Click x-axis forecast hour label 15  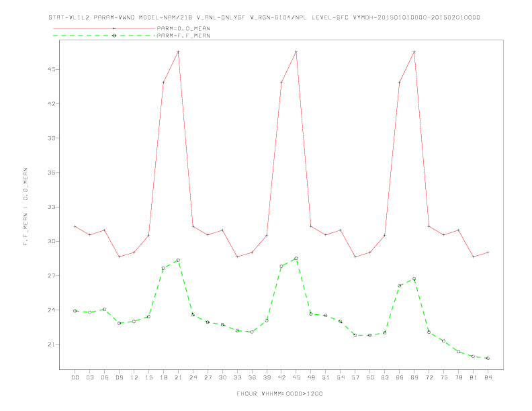pyautogui.click(x=148, y=377)
